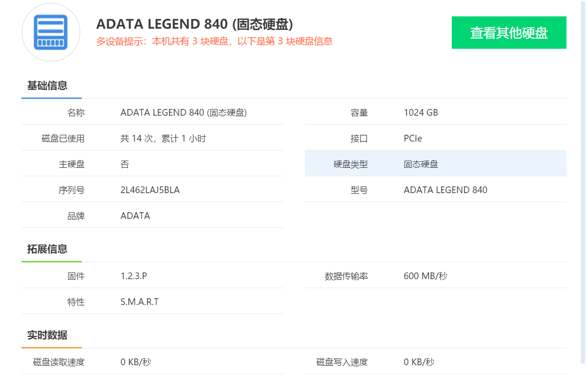Click the 品牌 ADATA value
The image size is (588, 380).
click(135, 216)
